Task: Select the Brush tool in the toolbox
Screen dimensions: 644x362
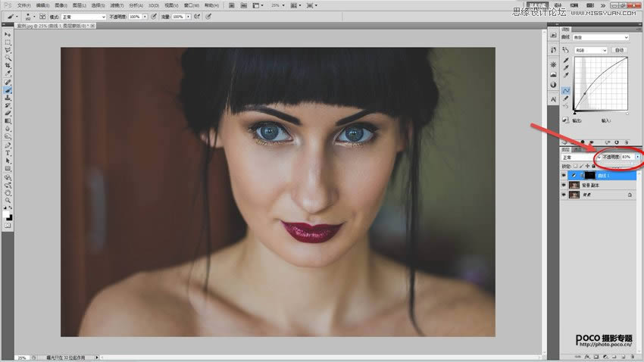Action: click(x=8, y=90)
